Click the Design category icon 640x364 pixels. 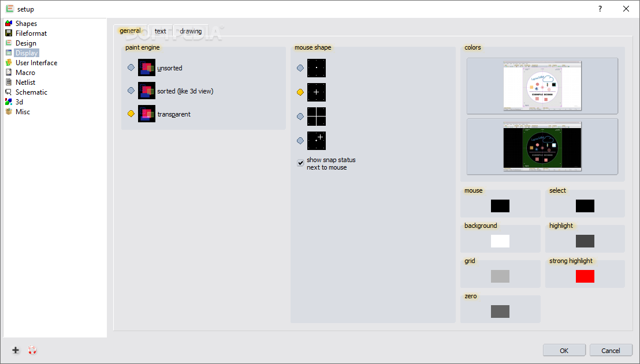9,43
